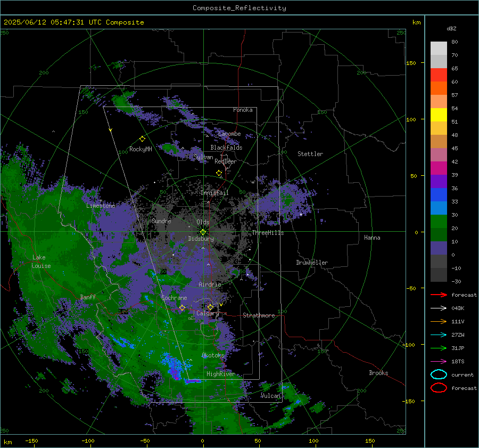Select the Innisfail label
The height and width of the screenshot is (448, 479).
pos(214,193)
